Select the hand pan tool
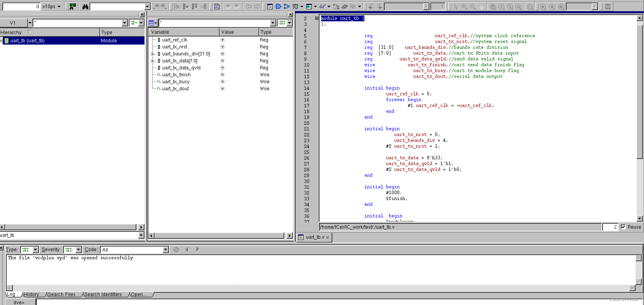This screenshot has width=644, height=305. coord(481,7)
